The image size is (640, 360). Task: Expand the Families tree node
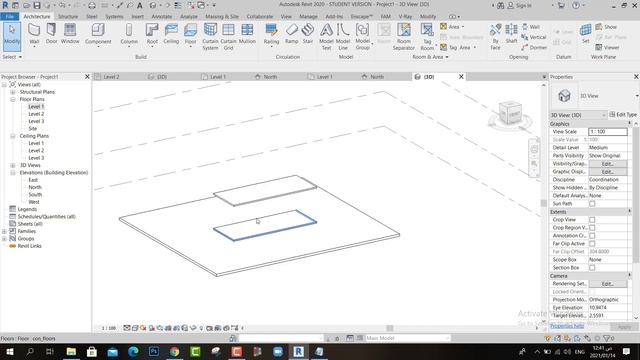point(4,231)
